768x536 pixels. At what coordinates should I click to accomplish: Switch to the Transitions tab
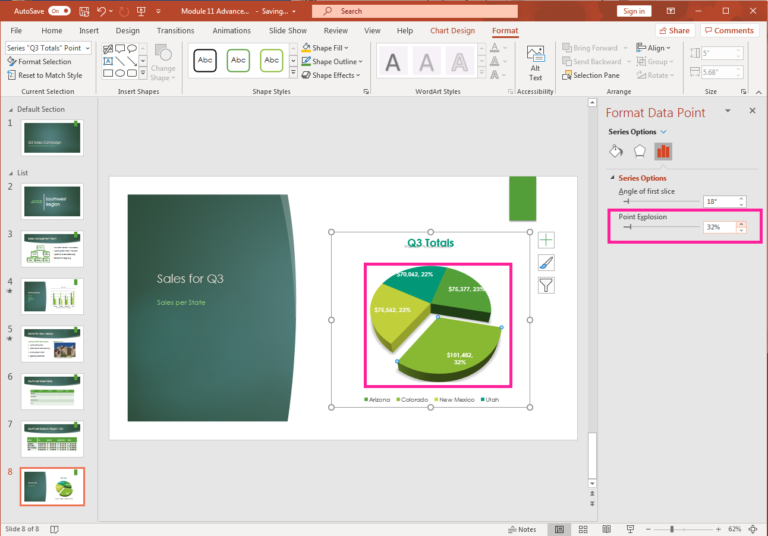click(x=176, y=30)
